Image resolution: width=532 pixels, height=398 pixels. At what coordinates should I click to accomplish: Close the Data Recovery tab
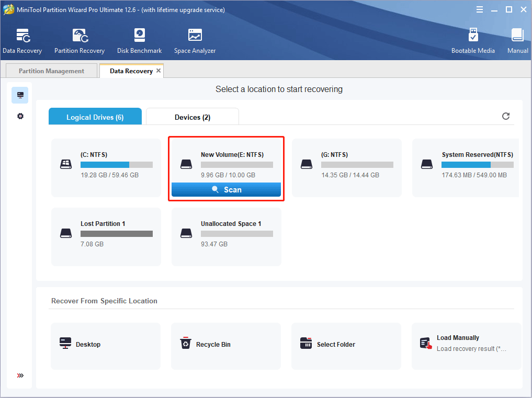[159, 71]
